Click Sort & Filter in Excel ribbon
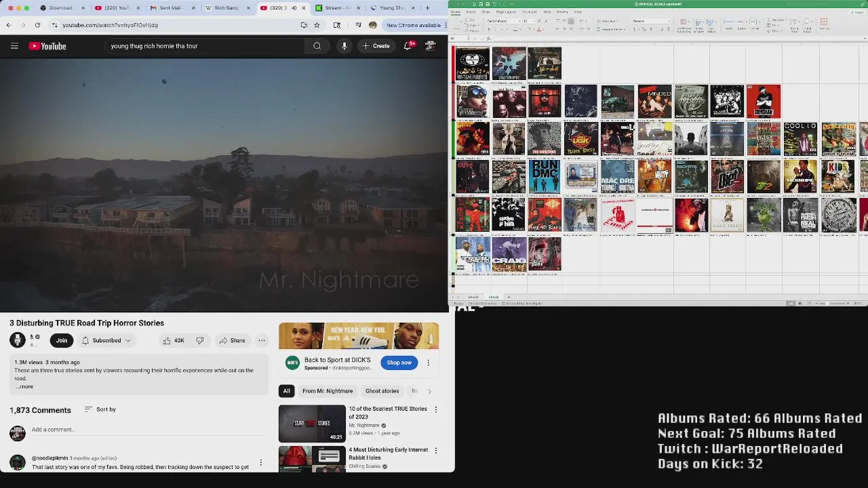The height and width of the screenshot is (488, 868). (x=795, y=24)
